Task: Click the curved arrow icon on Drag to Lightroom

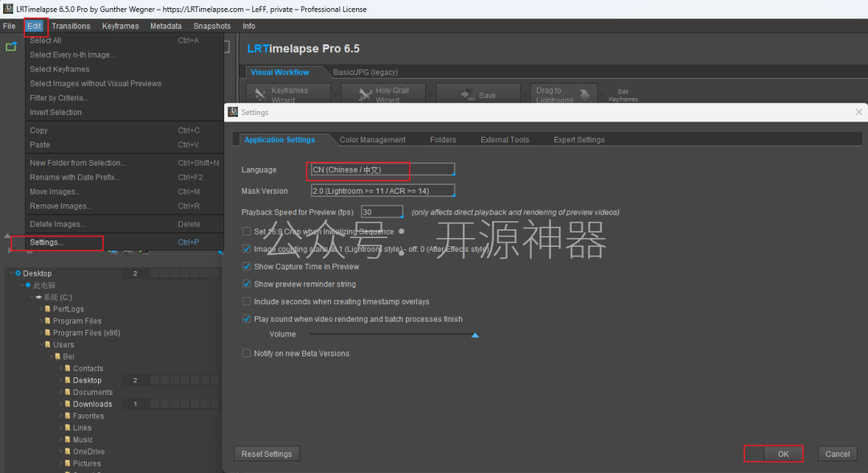Action: pos(584,95)
